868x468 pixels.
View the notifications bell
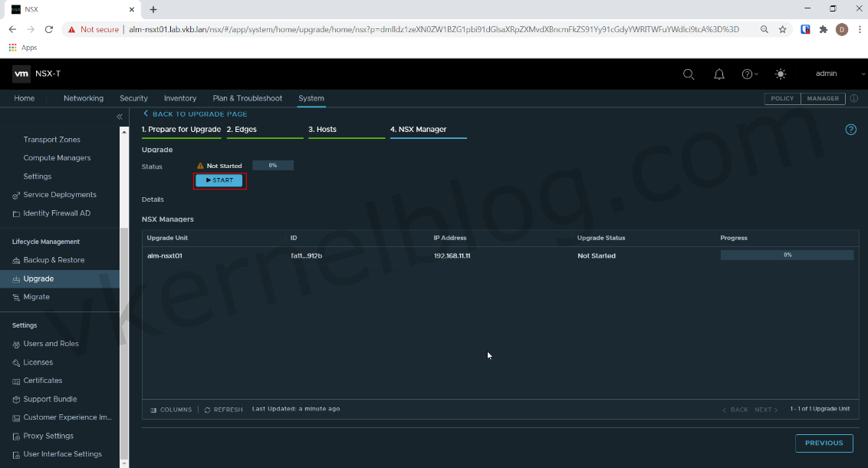[718, 74]
